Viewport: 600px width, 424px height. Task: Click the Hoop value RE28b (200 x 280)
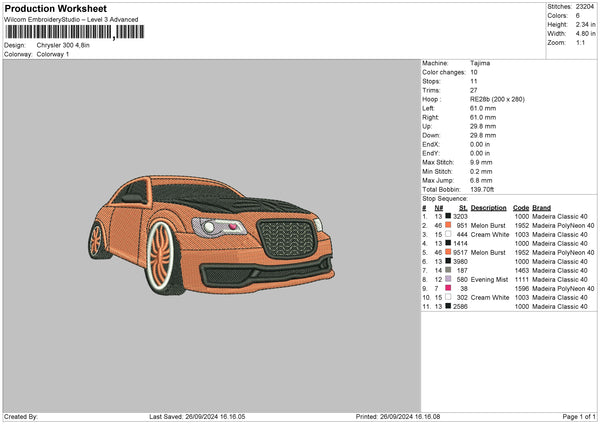point(496,100)
